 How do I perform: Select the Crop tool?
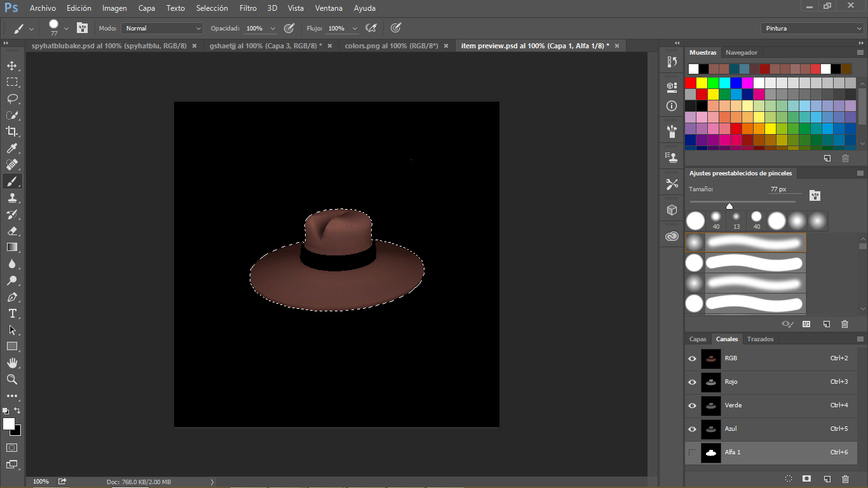(x=12, y=132)
